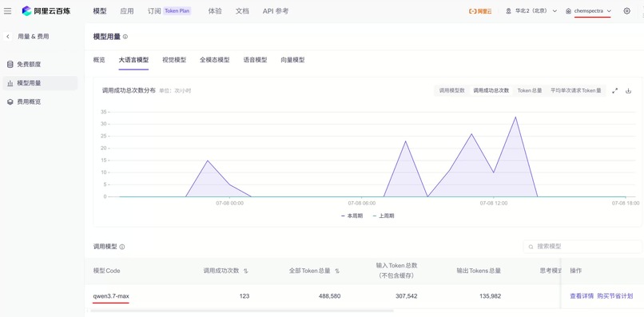The width and height of the screenshot is (644, 317).
Task: Open 费用概览 in sidebar
Action: pos(40,102)
